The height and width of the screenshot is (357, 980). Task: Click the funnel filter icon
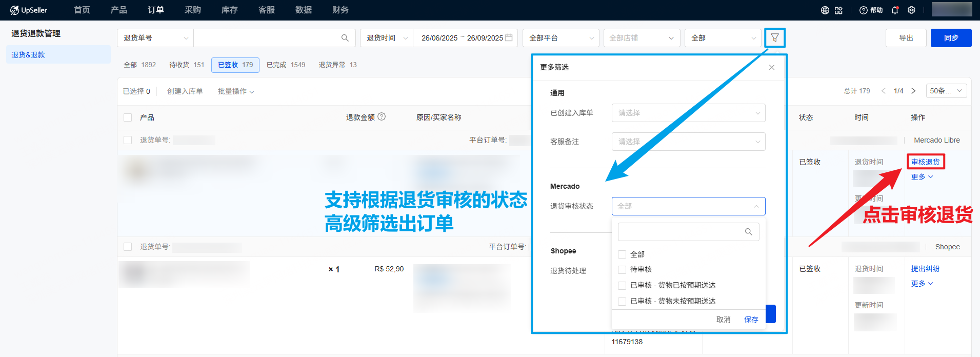pyautogui.click(x=774, y=37)
